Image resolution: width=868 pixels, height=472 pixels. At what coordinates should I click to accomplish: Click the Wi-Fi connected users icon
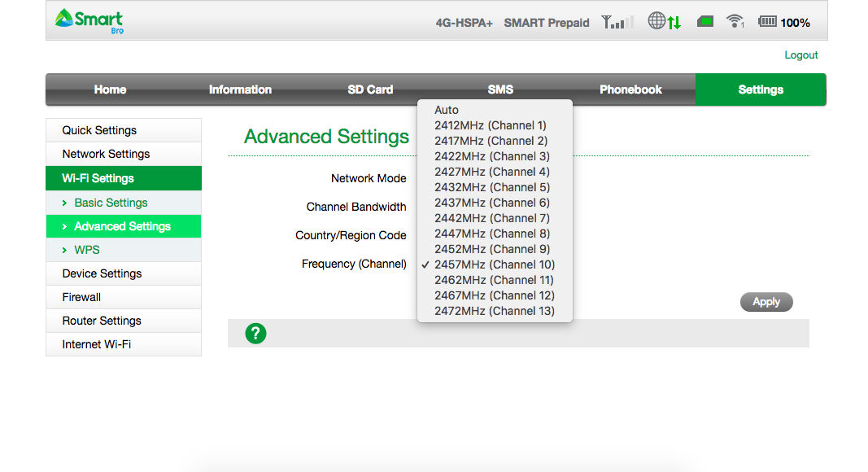pyautogui.click(x=735, y=22)
